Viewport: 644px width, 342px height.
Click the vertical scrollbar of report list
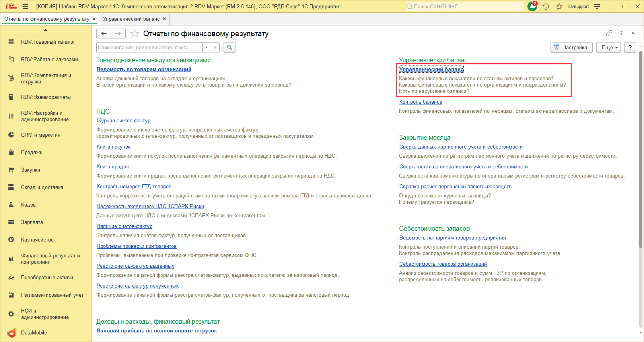tap(640, 159)
